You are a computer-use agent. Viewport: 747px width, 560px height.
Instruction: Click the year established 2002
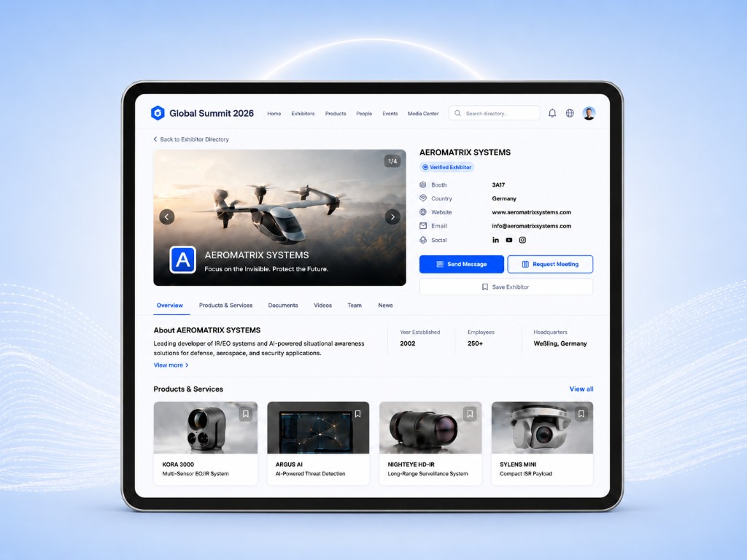(x=407, y=343)
